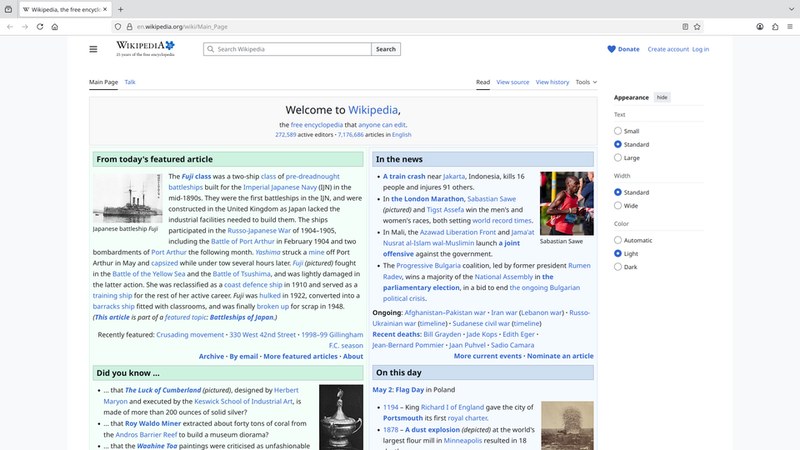Viewport: 800px width, 450px height.
Task: Open the list all tabs chevron
Action: point(791,9)
